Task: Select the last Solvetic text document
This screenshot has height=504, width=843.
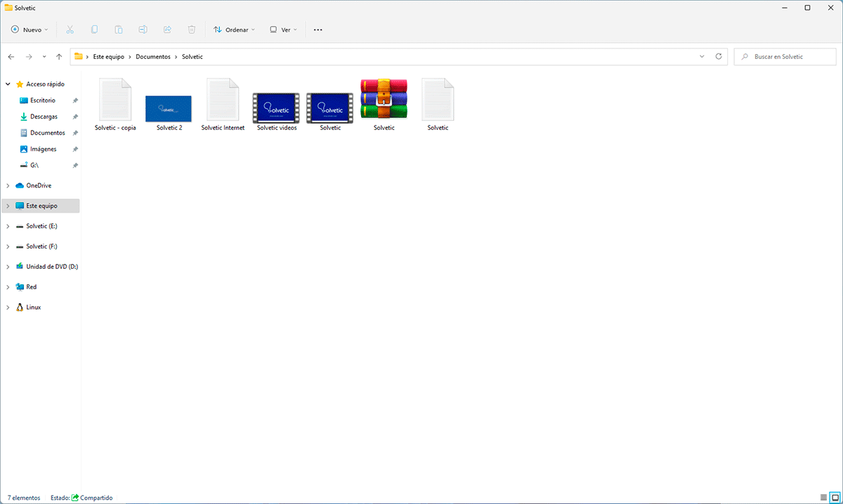Action: point(438,105)
